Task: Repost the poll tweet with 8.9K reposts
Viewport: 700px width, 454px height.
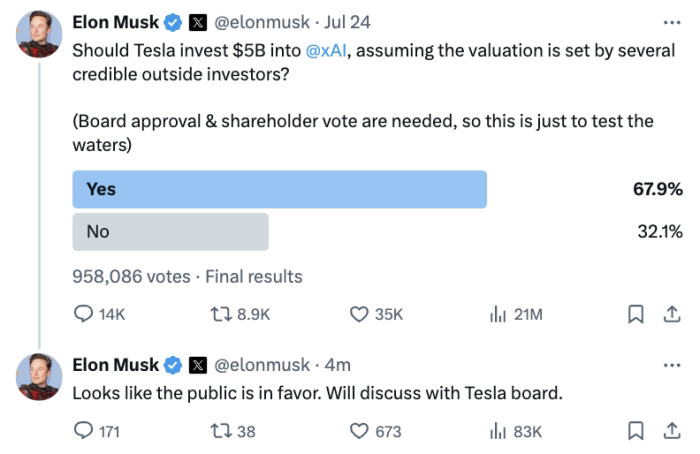Action: 222,314
